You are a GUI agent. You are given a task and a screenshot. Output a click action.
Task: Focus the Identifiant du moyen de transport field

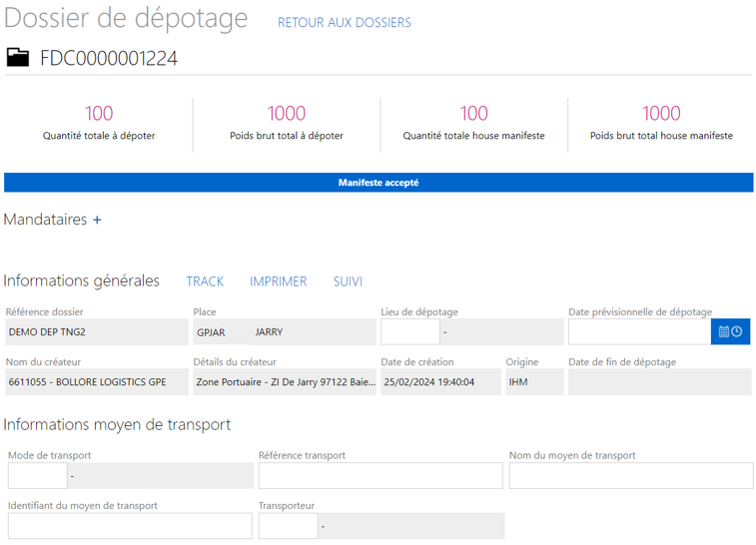130,526
